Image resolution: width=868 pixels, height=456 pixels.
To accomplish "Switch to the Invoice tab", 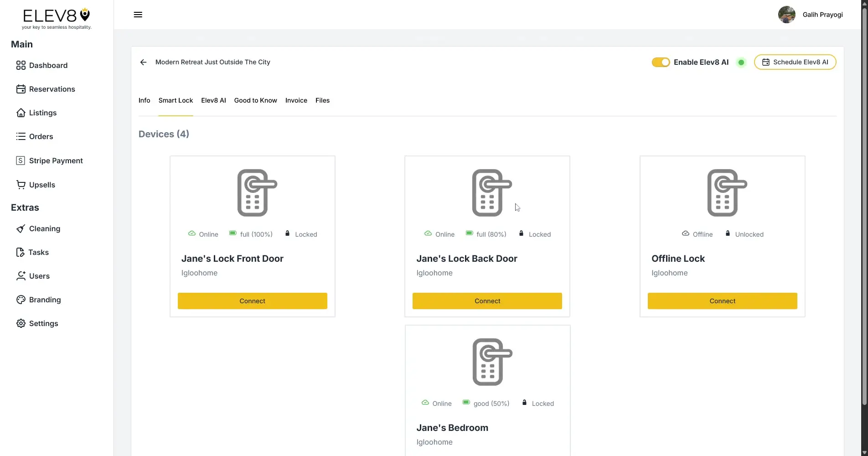I will (296, 100).
